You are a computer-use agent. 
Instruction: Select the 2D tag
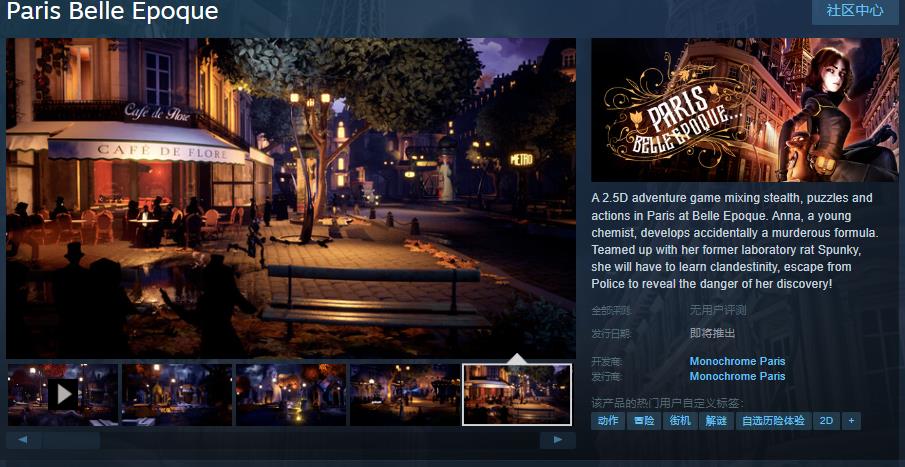point(826,421)
